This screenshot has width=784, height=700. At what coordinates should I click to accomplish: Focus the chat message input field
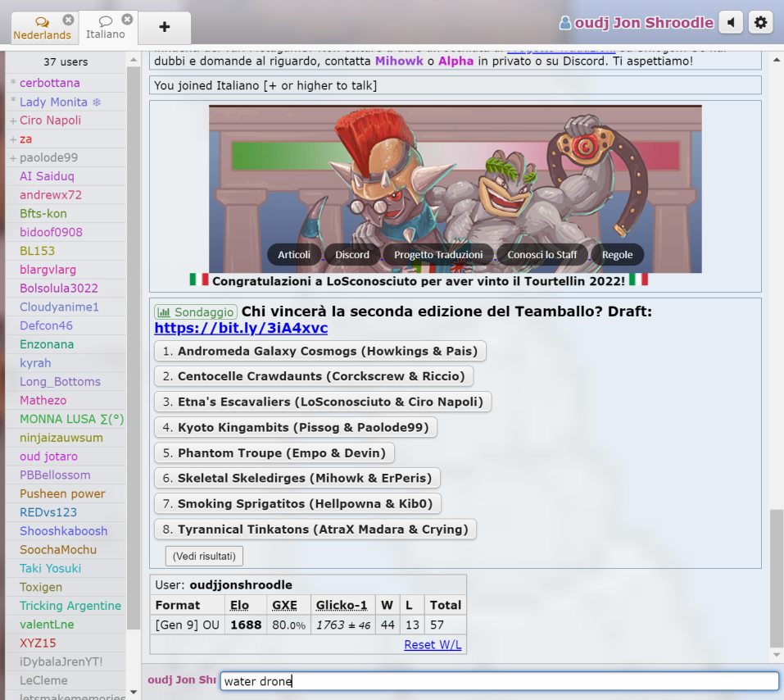coord(499,681)
